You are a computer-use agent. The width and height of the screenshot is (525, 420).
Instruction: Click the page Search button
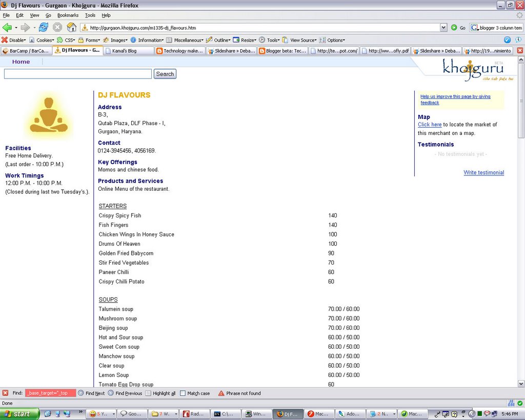click(165, 74)
